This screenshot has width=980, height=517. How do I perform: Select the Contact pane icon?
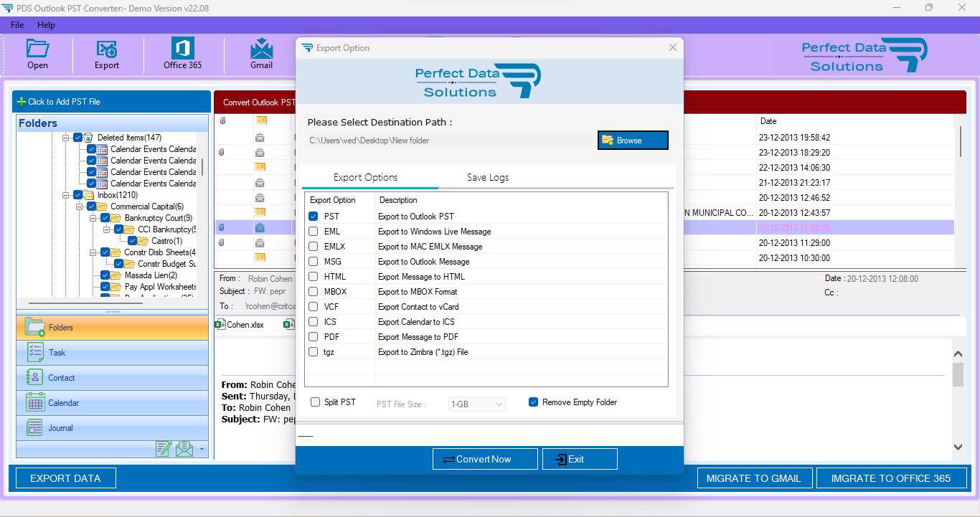point(35,377)
